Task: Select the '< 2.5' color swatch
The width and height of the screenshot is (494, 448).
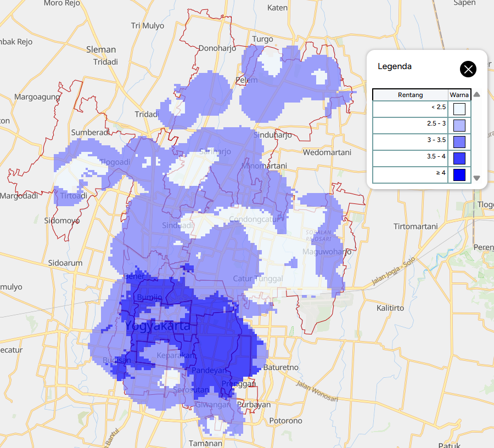Action: click(459, 109)
